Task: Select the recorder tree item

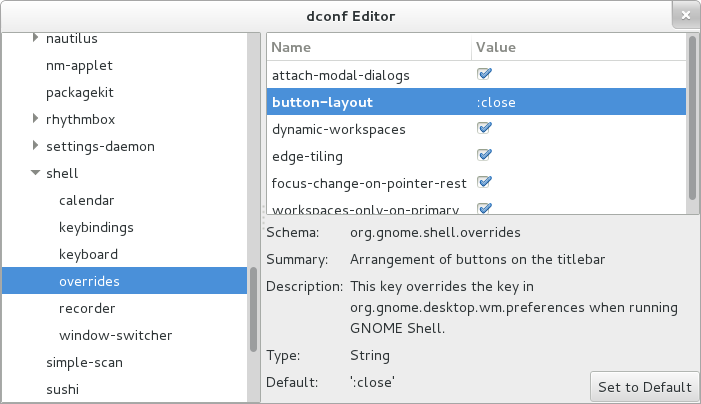Action: (x=87, y=308)
